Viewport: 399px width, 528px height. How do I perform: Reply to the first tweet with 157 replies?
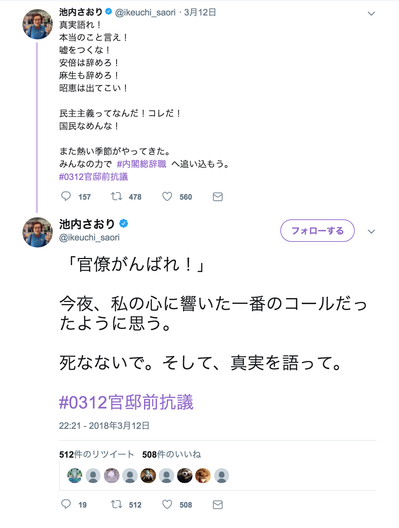[x=66, y=196]
